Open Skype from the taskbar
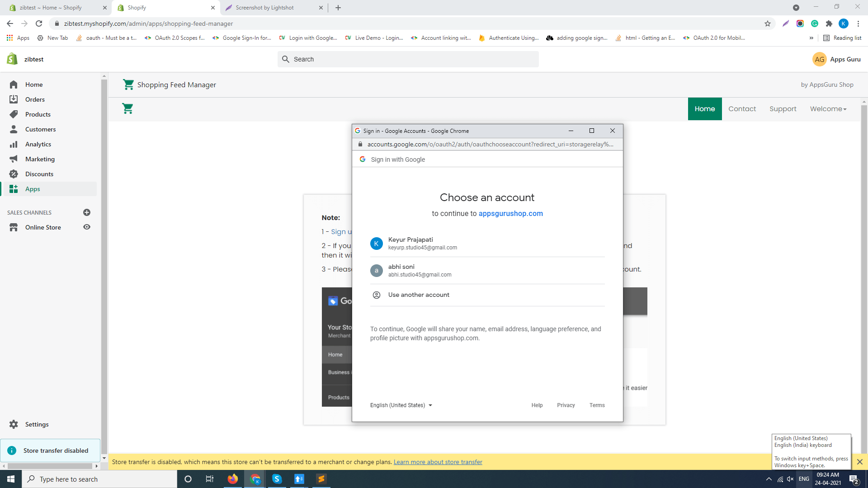Viewport: 868px width, 488px height. 277,479
